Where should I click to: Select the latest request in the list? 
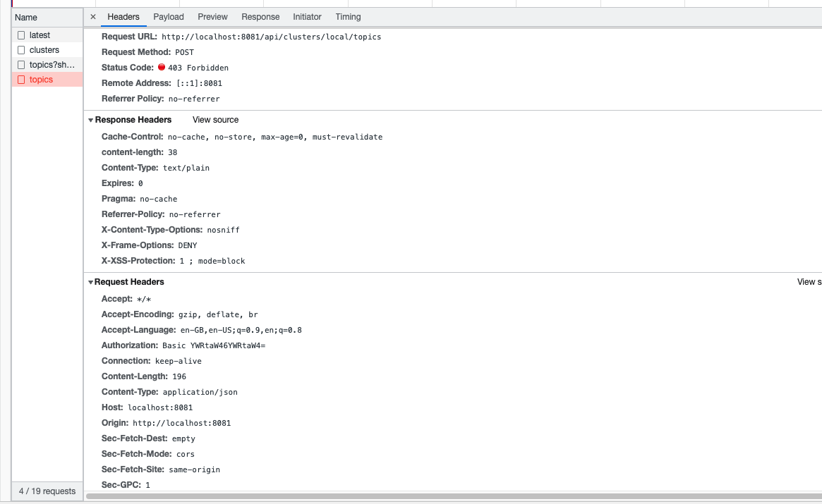tap(39, 35)
